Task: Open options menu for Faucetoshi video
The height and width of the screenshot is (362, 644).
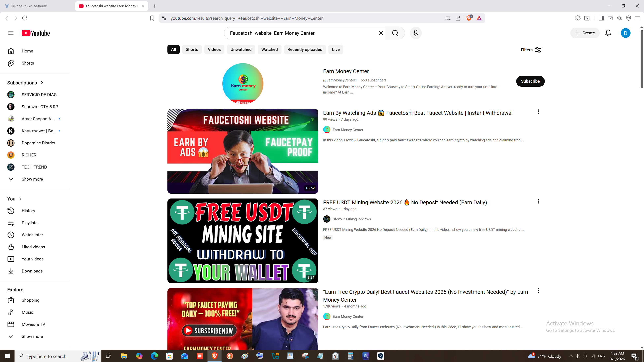Action: pyautogui.click(x=539, y=112)
